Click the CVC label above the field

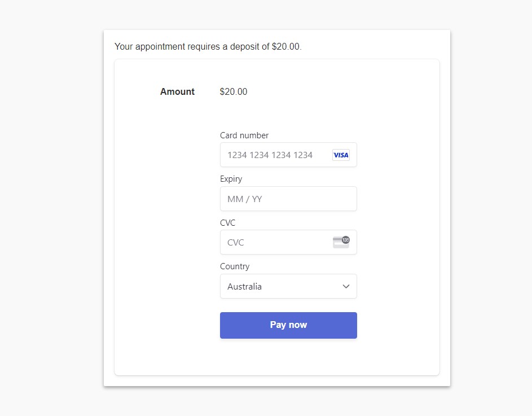(x=228, y=223)
